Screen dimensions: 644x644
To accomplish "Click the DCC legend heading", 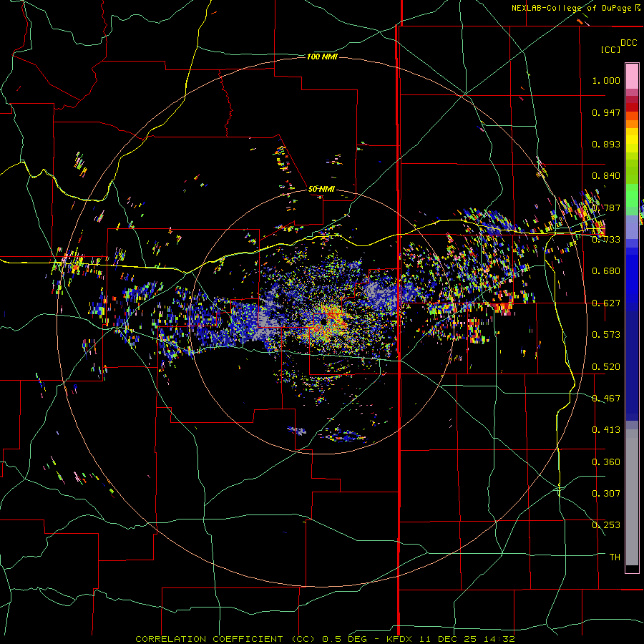I will [x=629, y=43].
